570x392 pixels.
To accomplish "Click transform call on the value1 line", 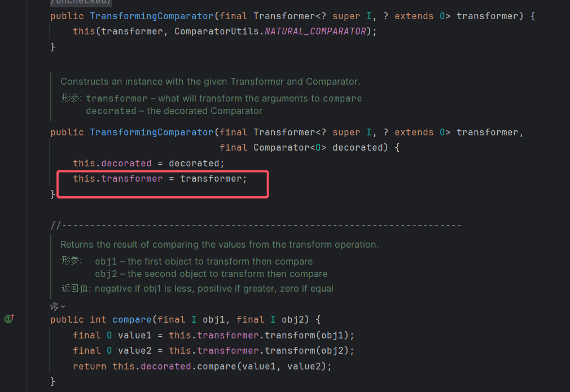I will tap(290, 336).
